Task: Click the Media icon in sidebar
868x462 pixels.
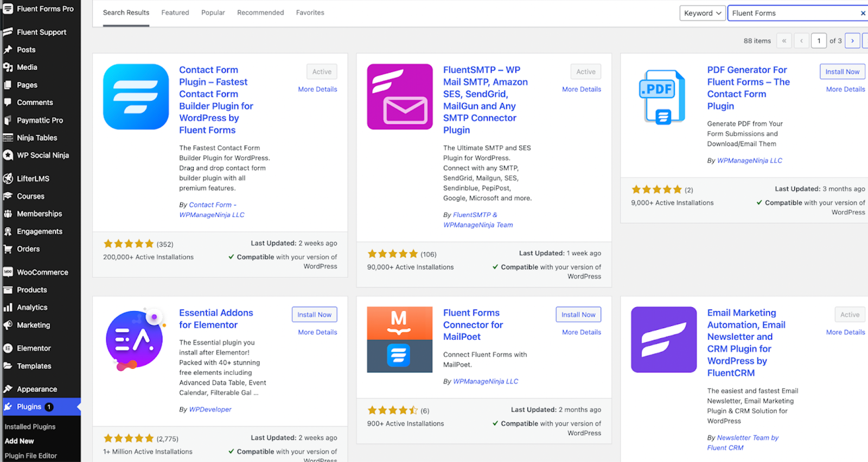Action: pos(8,67)
